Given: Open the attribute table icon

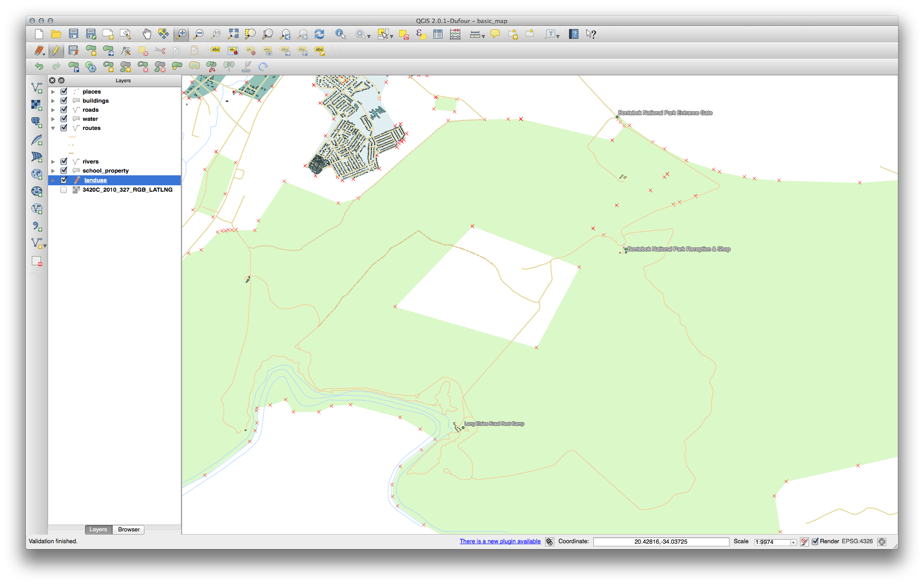Looking at the screenshot, I should [x=438, y=34].
